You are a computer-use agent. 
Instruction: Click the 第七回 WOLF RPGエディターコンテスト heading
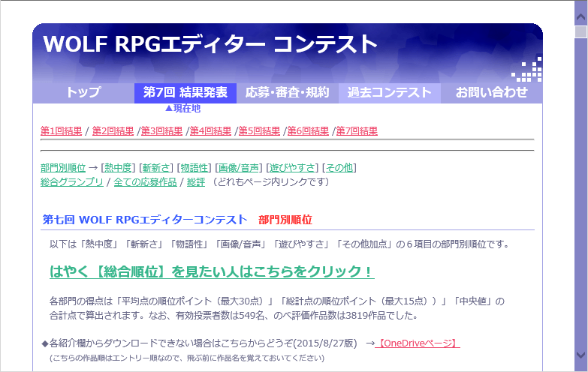click(145, 220)
